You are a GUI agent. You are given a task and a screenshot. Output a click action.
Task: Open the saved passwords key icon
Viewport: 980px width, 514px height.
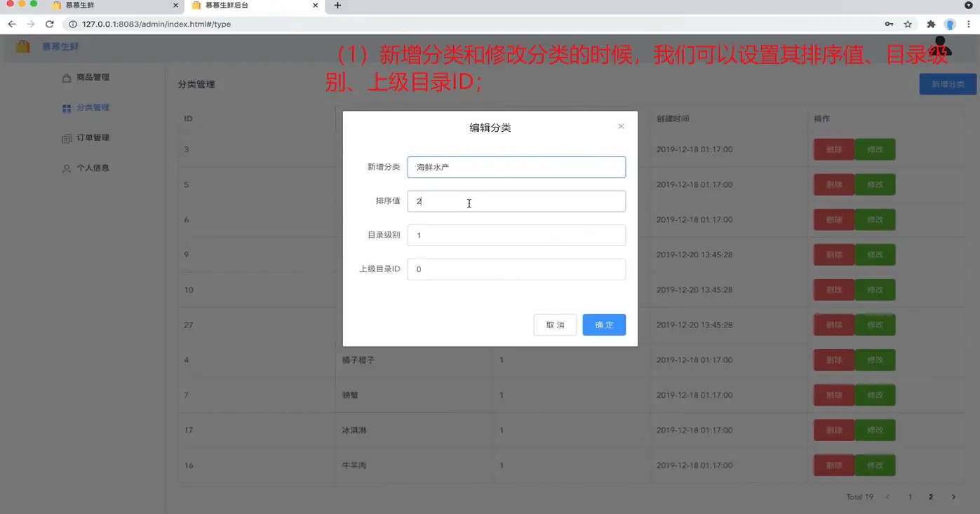pyautogui.click(x=889, y=24)
